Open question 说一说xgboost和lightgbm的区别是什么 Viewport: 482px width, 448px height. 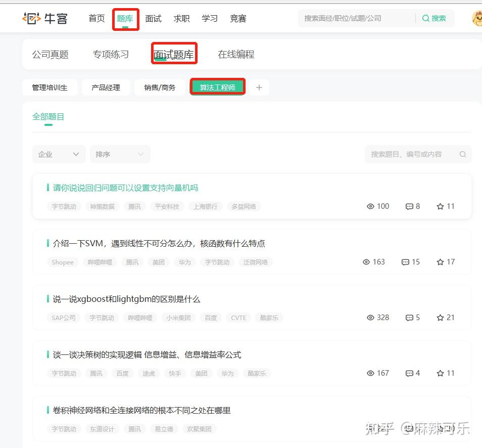click(x=126, y=299)
